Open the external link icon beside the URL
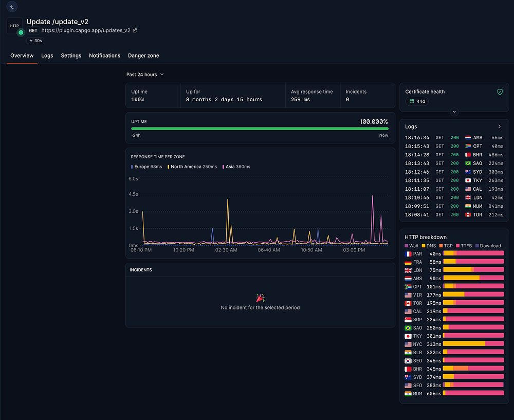The image size is (514, 420). 135,31
